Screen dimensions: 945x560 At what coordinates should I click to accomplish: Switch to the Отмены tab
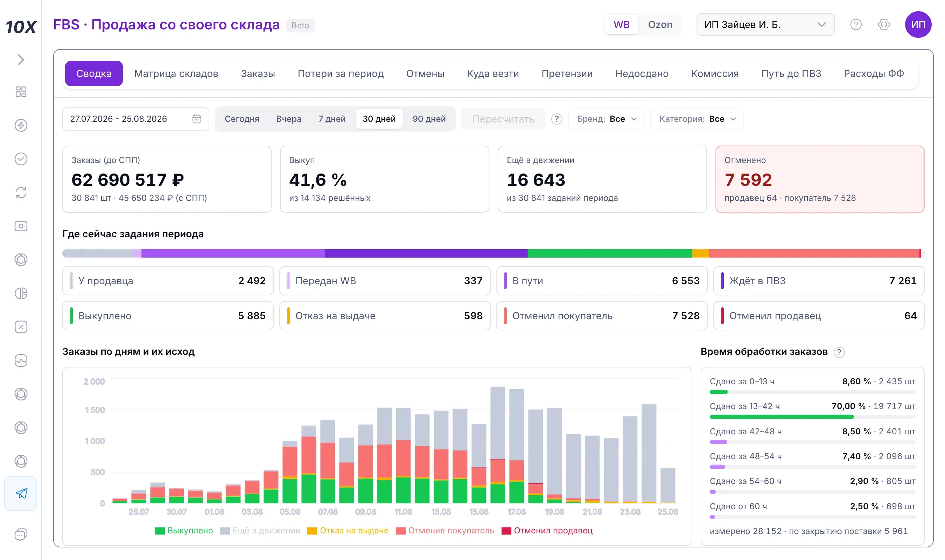[x=425, y=73]
